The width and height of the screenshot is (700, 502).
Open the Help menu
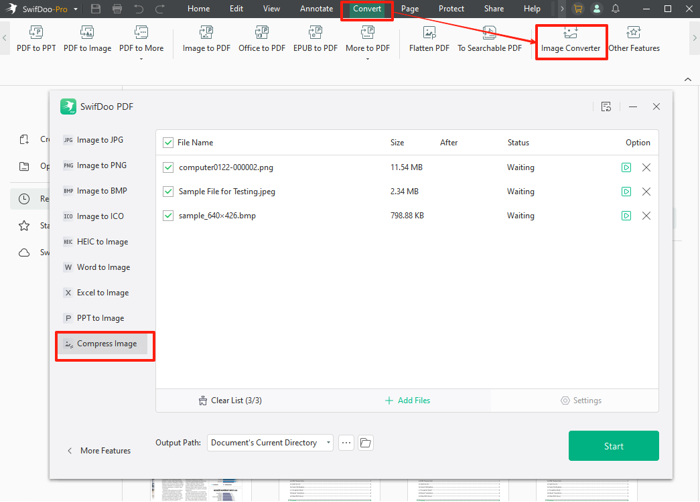click(x=532, y=8)
